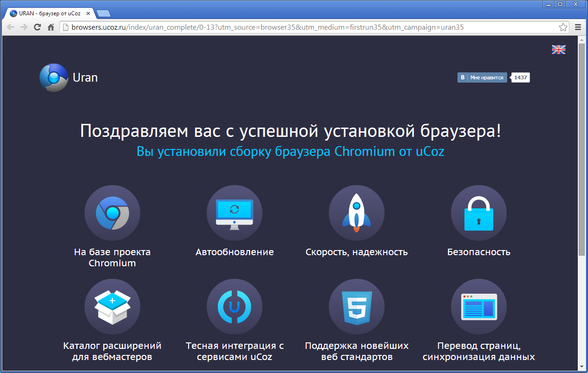Go forward with the forward arrow
This screenshot has height=373, width=588.
(24, 27)
